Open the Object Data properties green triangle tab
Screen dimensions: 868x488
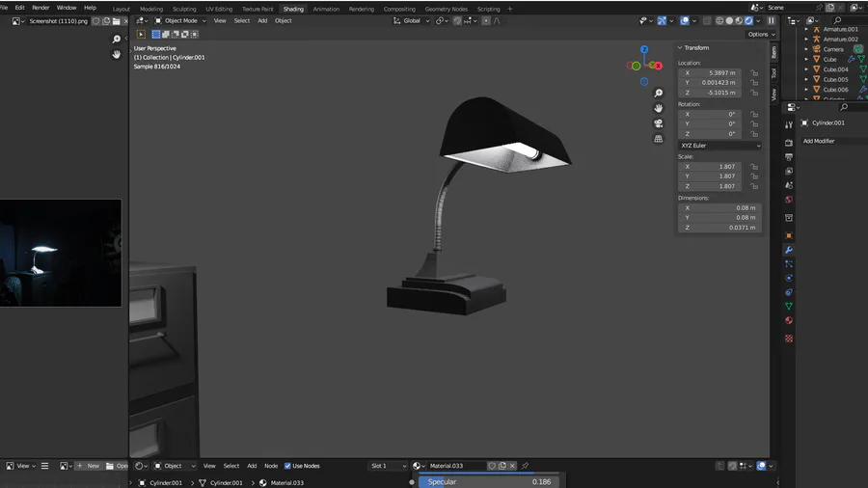789,306
